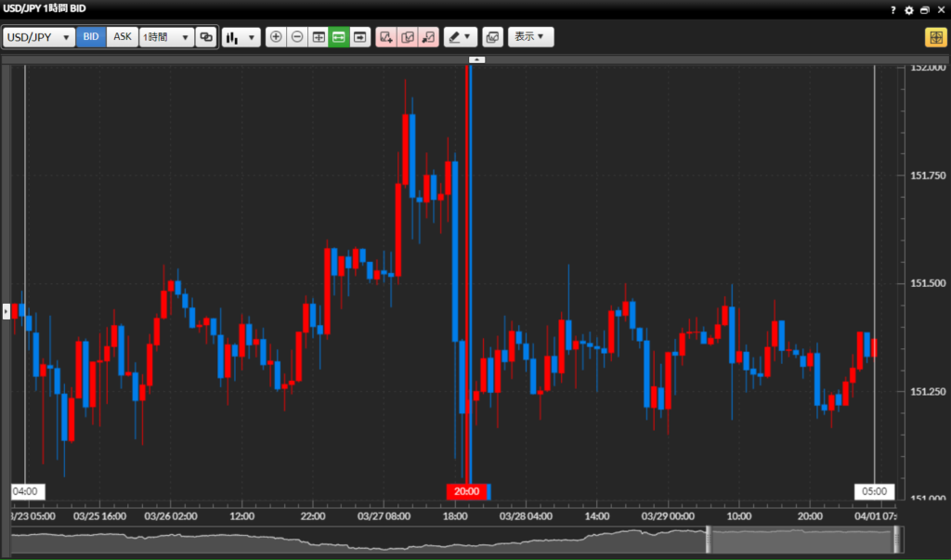Screen dimensions: 951x560
Task: Switch price display to BID
Action: click(91, 37)
